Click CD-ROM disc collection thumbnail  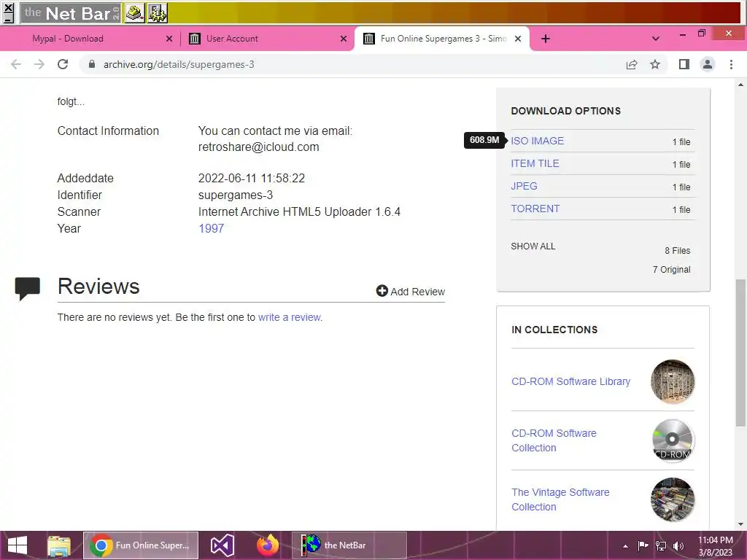tap(672, 440)
